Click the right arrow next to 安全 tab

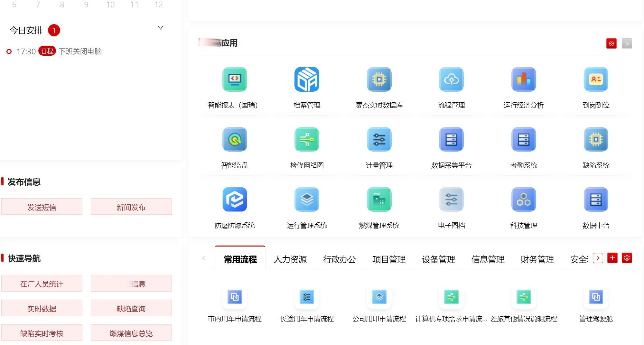coord(598,258)
